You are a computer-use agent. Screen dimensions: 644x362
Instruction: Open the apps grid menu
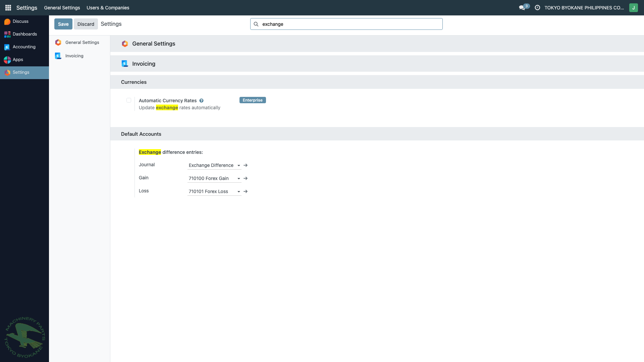[x=8, y=7]
